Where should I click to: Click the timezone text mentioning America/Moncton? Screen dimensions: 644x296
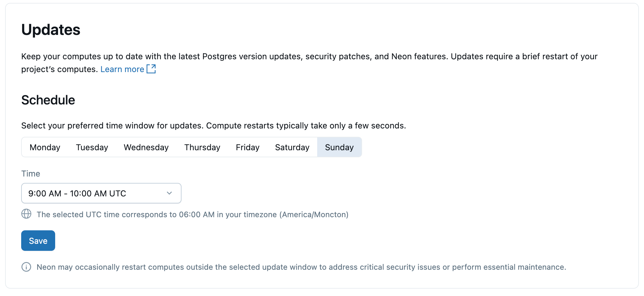192,214
